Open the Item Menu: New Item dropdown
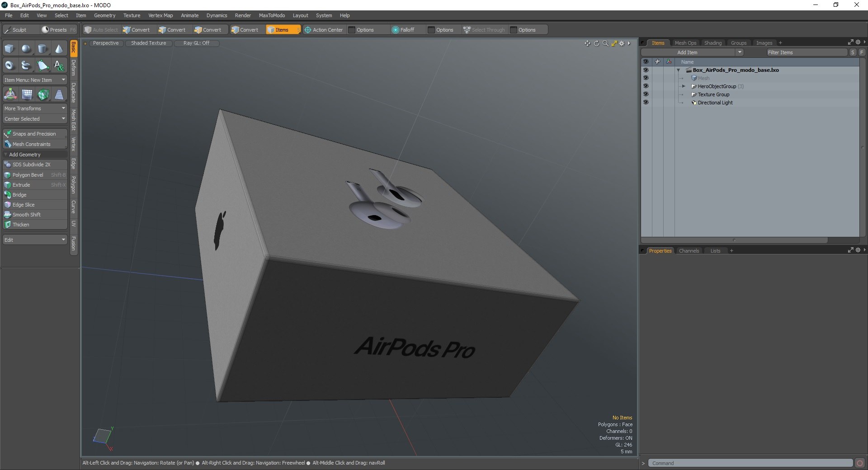 (35, 80)
